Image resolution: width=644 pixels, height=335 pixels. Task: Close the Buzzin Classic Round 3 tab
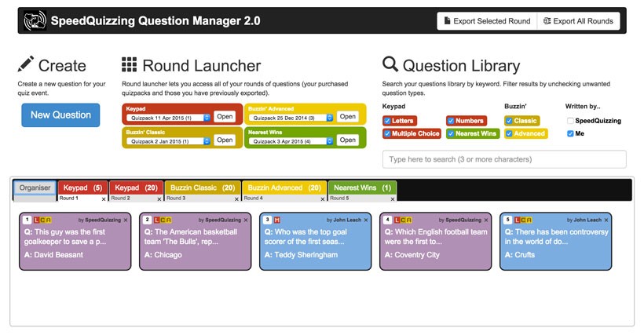pos(236,198)
